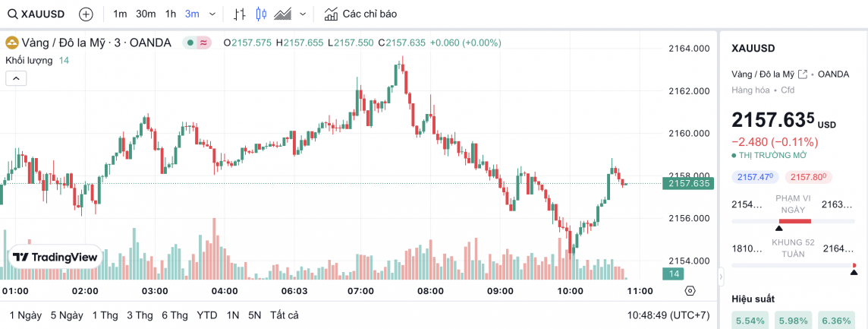Select the bars chart style icon

click(x=240, y=14)
